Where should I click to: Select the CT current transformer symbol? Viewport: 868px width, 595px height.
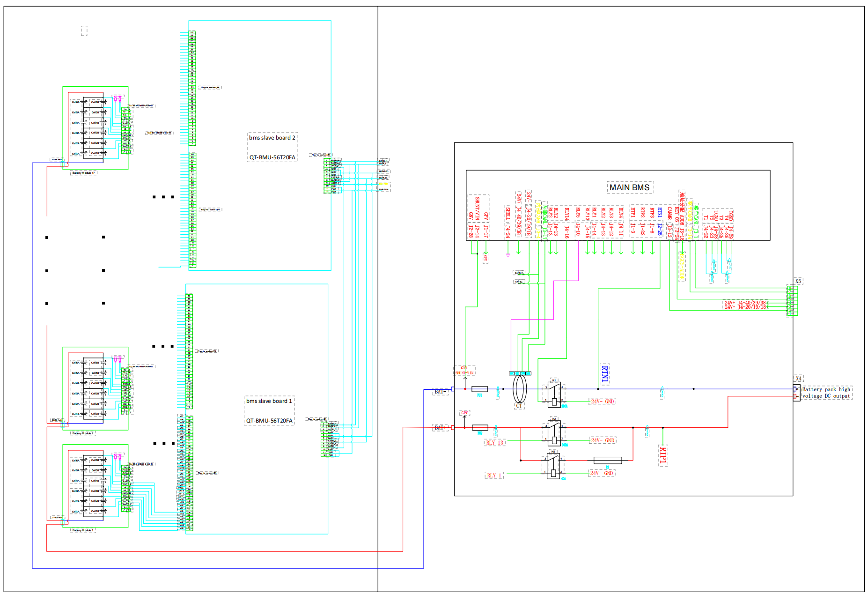pos(520,389)
